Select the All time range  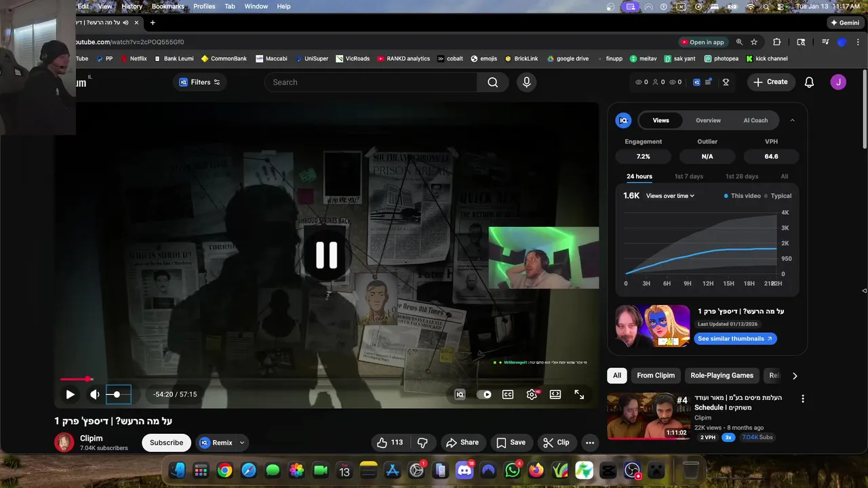(x=785, y=176)
